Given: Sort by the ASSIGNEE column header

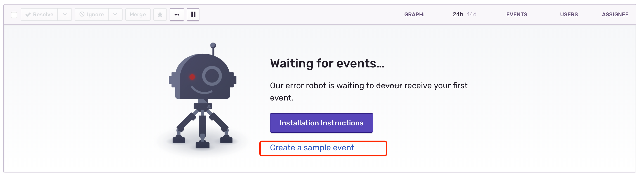Looking at the screenshot, I should point(615,14).
